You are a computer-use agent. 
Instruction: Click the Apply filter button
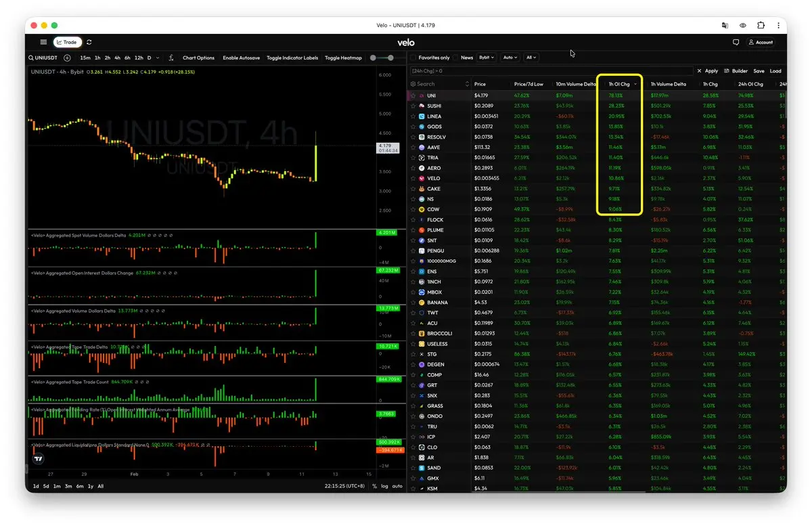[x=711, y=70]
